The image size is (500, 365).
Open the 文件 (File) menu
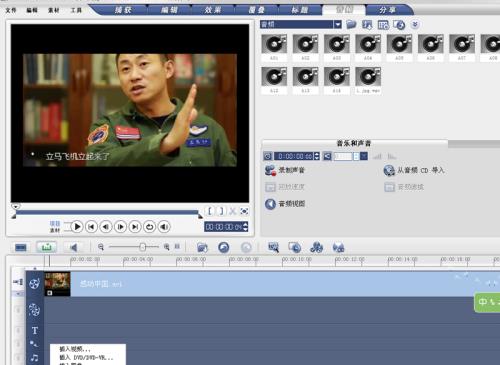click(11, 10)
